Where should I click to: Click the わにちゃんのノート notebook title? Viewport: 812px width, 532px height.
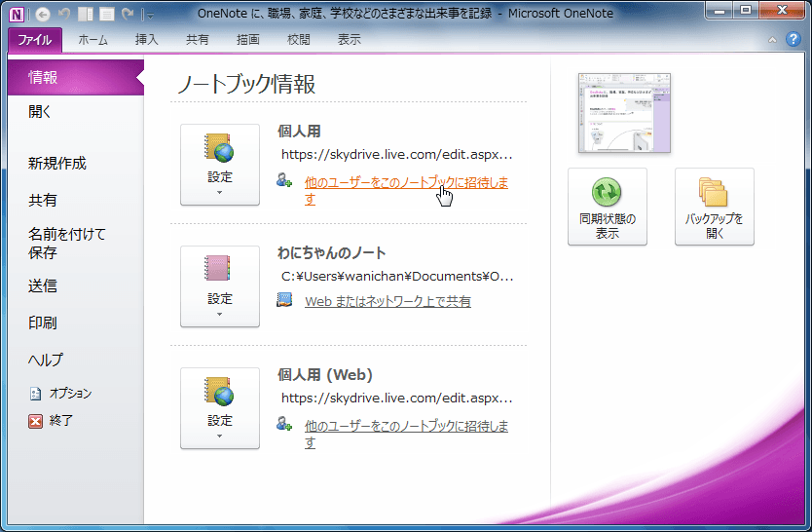[332, 252]
